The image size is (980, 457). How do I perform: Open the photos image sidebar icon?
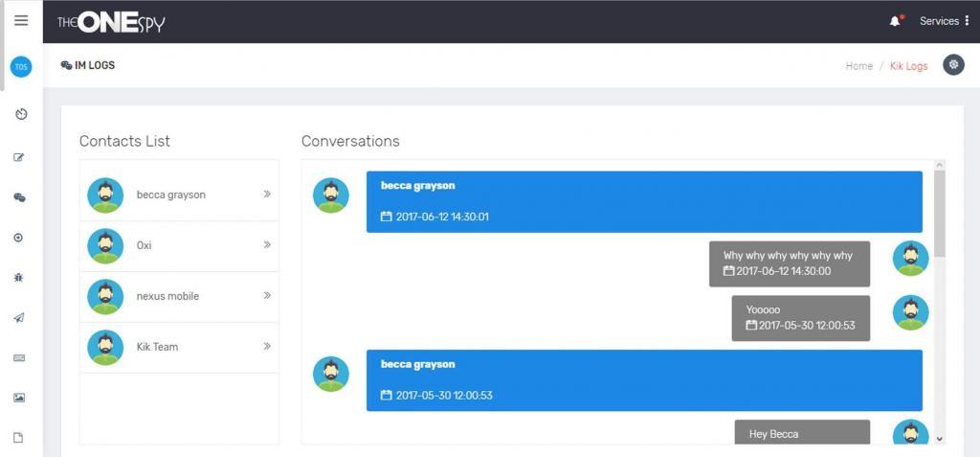tap(19, 398)
